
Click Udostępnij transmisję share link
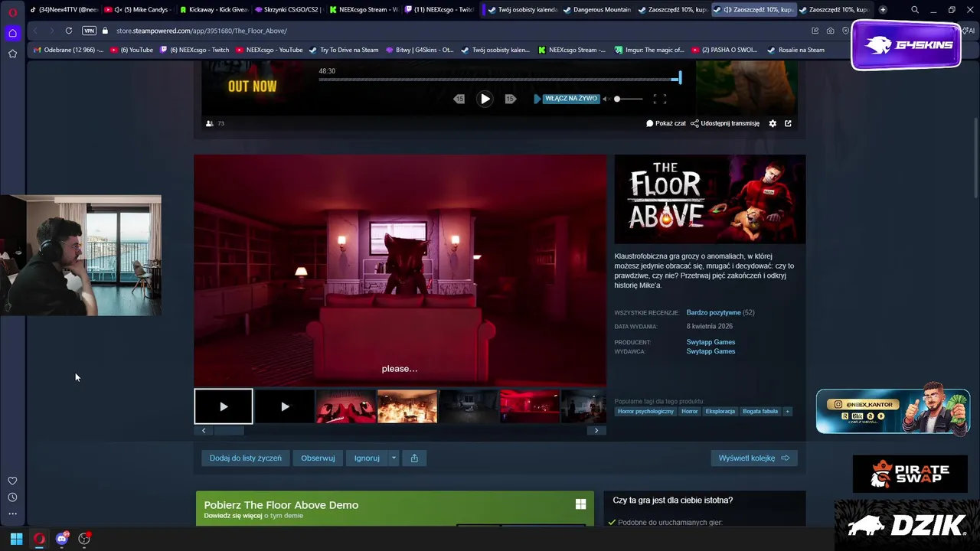(725, 123)
